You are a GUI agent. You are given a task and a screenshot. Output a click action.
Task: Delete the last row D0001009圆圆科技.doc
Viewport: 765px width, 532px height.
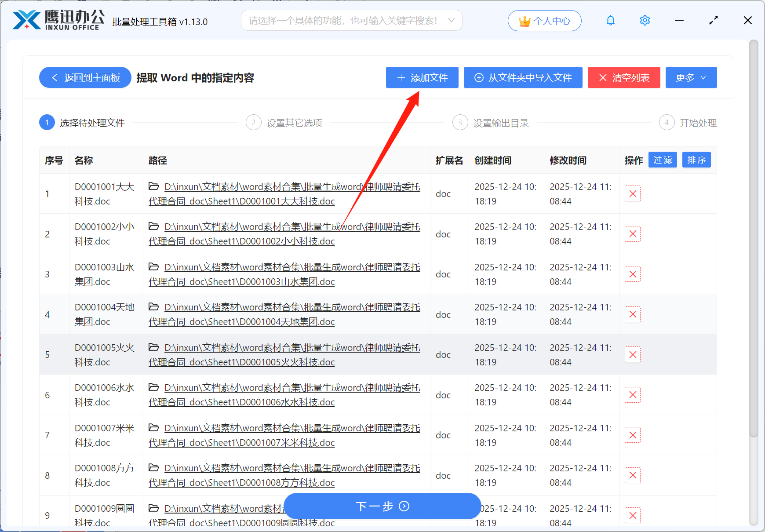[633, 515]
